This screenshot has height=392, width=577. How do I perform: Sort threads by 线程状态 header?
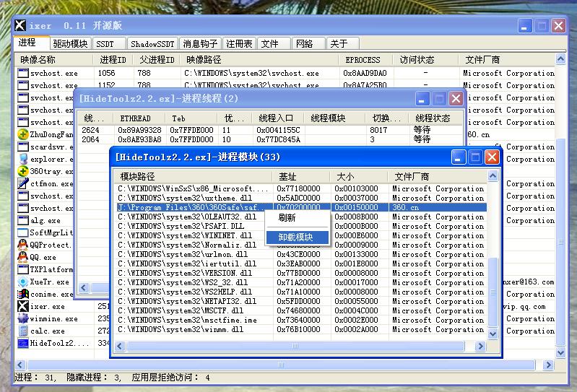pyautogui.click(x=436, y=118)
